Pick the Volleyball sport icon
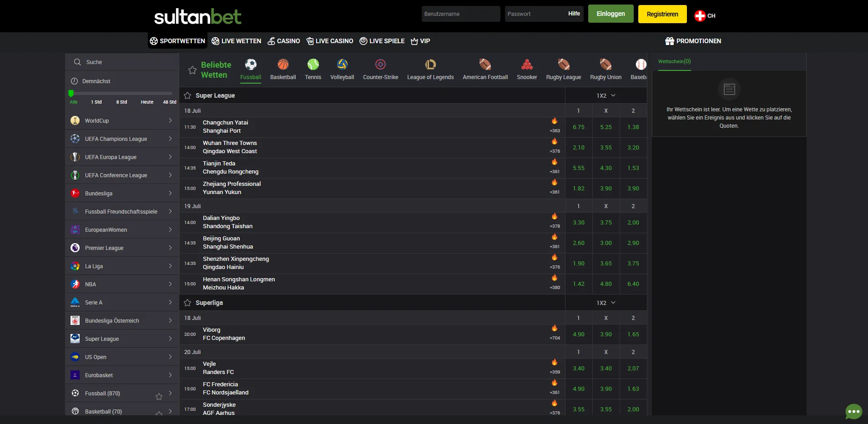Image resolution: width=868 pixels, height=424 pixels. [342, 64]
